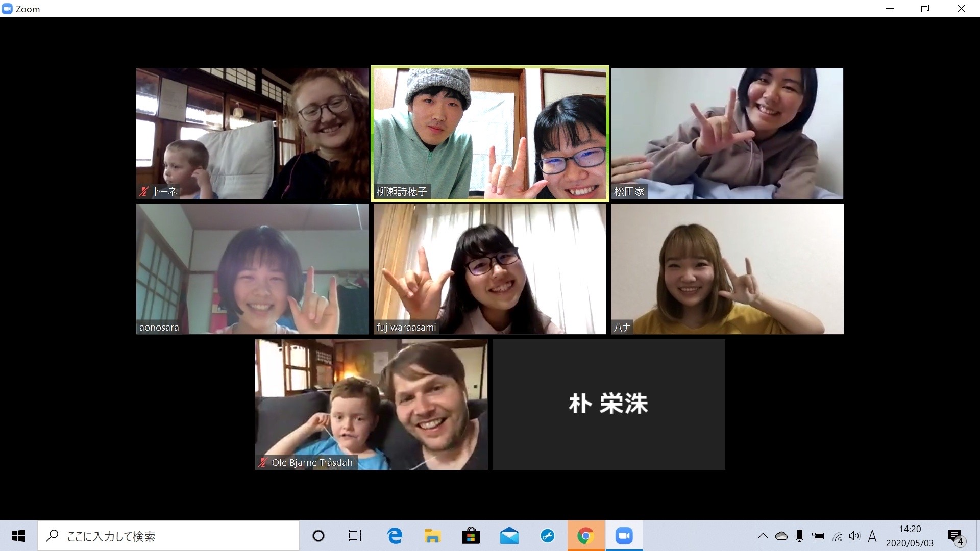Viewport: 980px width, 551px height.
Task: Toggle the IME input mode A indicator
Action: [x=872, y=536]
